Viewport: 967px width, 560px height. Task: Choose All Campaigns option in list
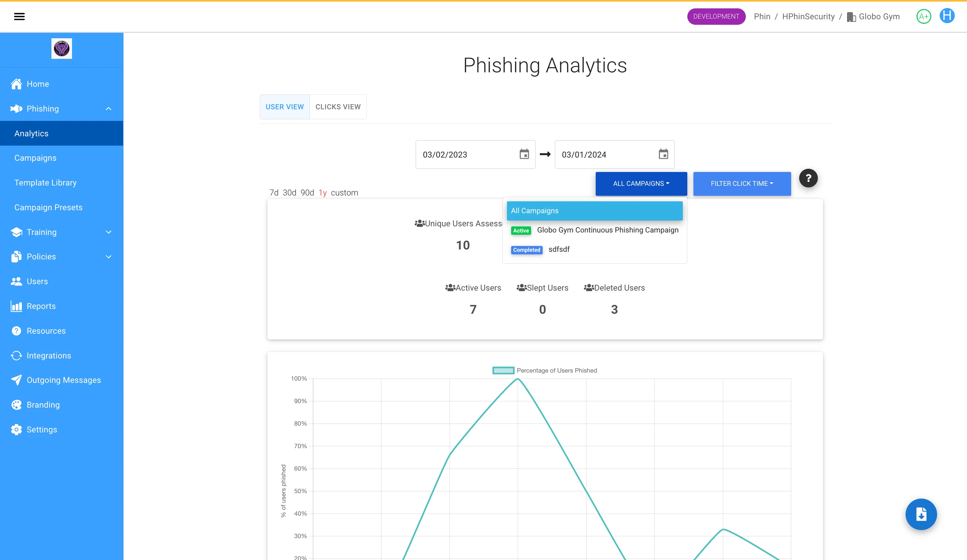(594, 211)
